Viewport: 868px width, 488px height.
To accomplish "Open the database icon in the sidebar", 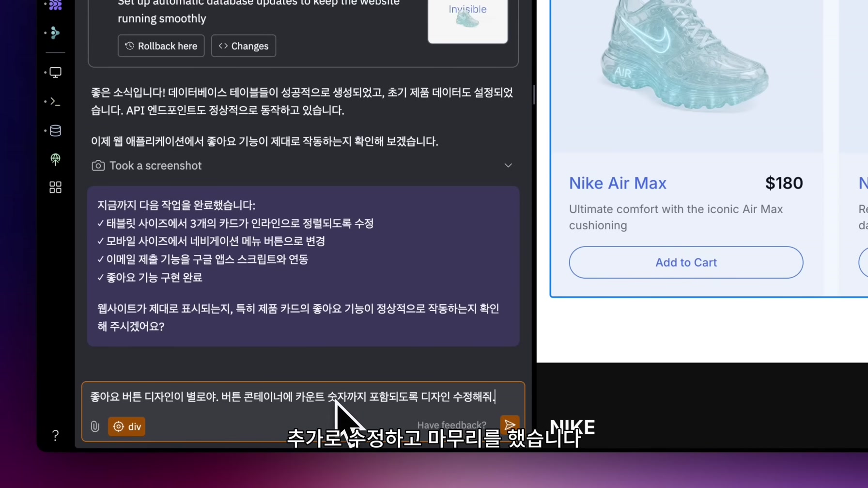I will (55, 130).
